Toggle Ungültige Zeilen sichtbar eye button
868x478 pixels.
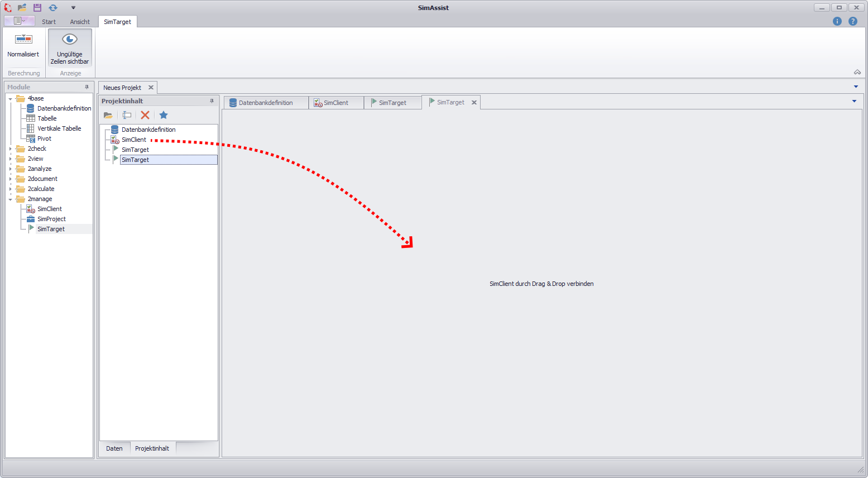tap(70, 48)
